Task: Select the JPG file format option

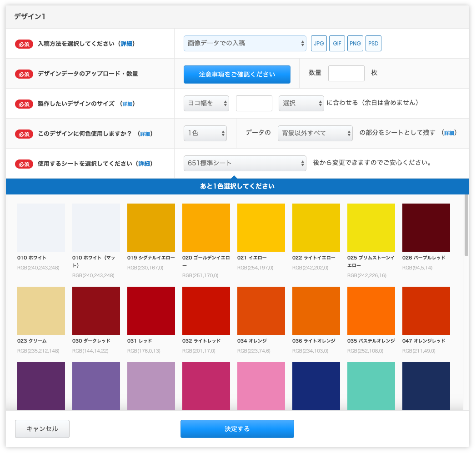Action: 319,43
